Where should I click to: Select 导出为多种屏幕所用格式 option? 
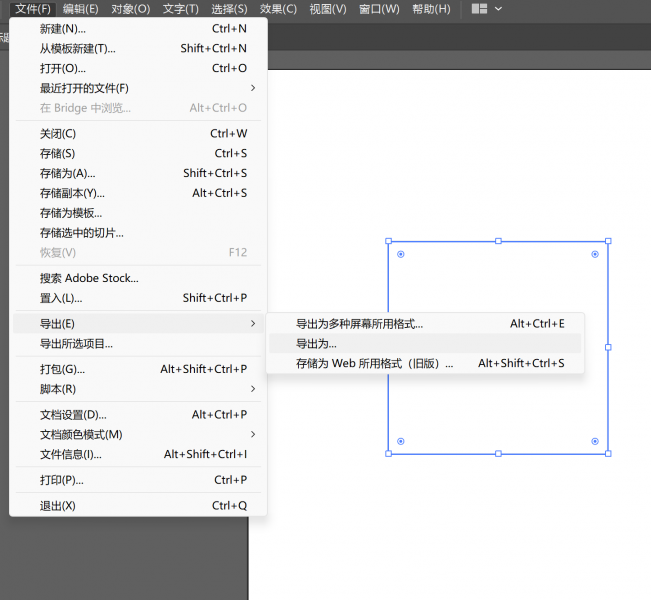point(359,324)
